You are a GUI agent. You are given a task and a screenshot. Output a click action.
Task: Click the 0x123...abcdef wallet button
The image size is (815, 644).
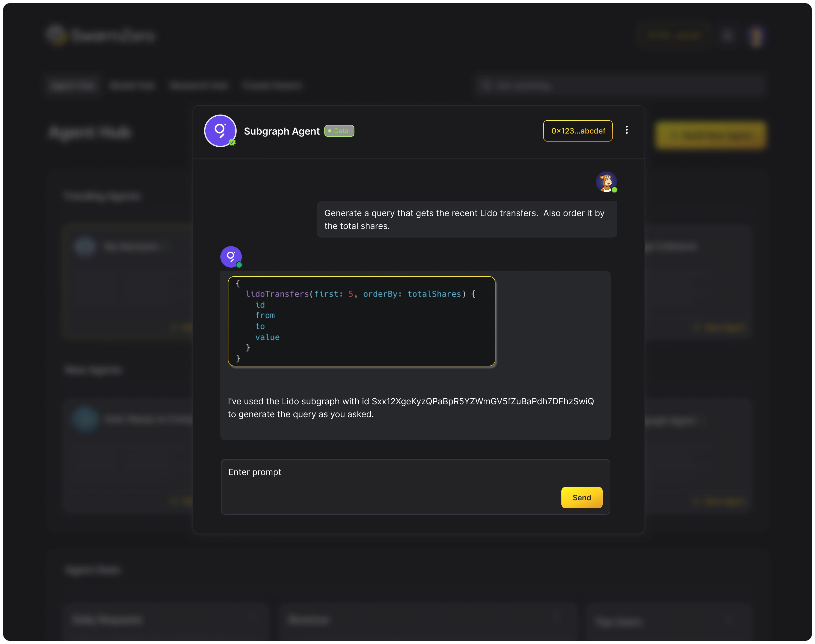(578, 131)
